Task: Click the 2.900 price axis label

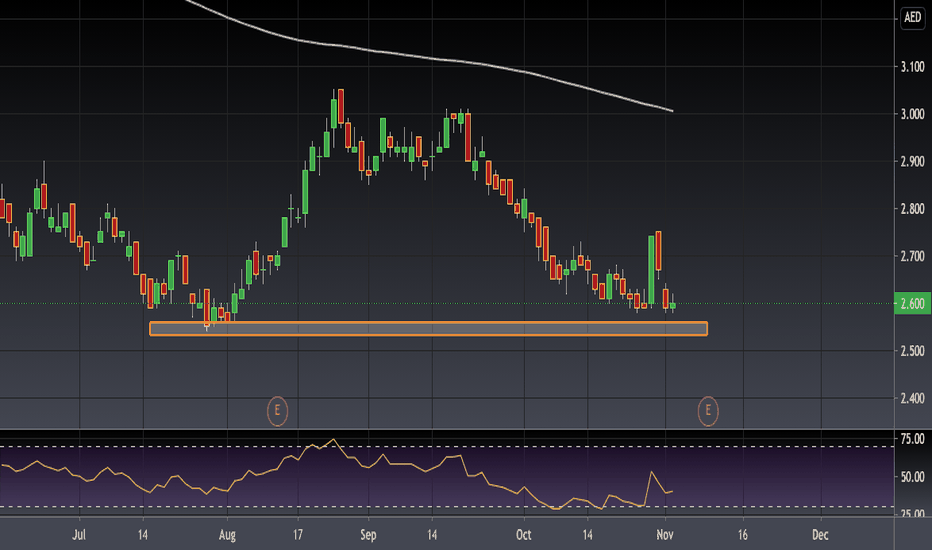Action: pos(912,161)
